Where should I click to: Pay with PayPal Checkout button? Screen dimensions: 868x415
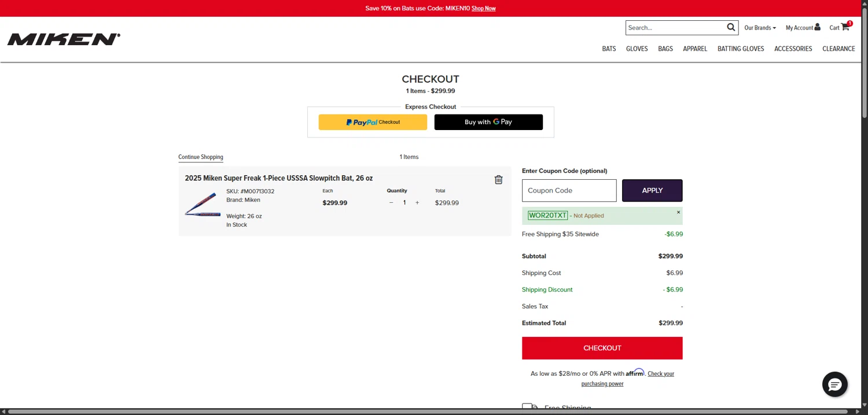pyautogui.click(x=373, y=122)
